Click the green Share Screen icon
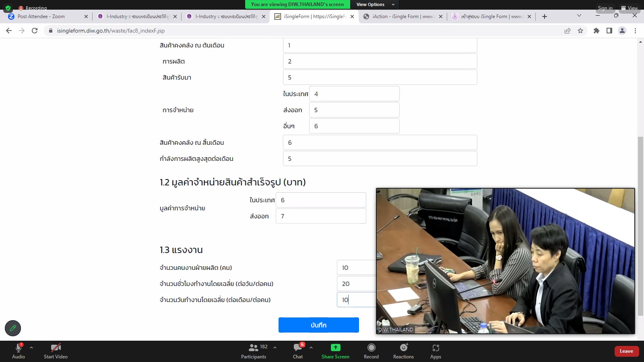The height and width of the screenshot is (362, 644). (x=335, y=348)
